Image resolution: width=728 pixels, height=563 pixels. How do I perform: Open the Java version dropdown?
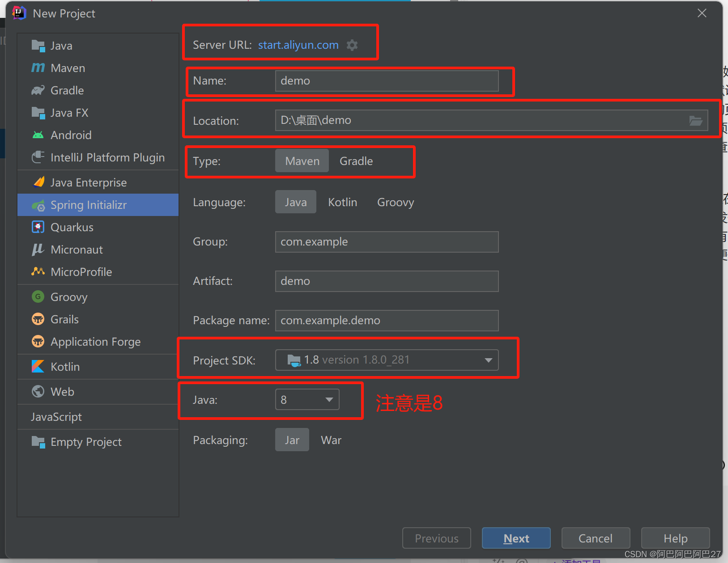307,399
